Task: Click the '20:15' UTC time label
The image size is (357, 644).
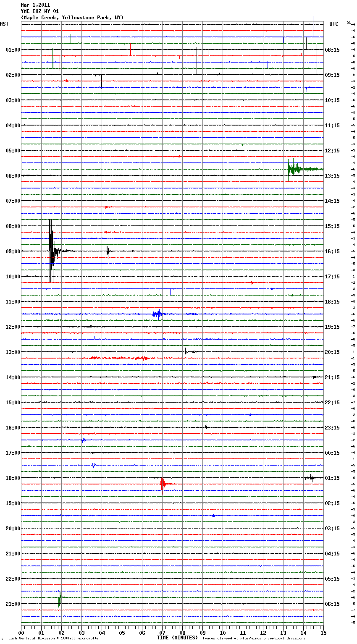Action: pos(332,352)
